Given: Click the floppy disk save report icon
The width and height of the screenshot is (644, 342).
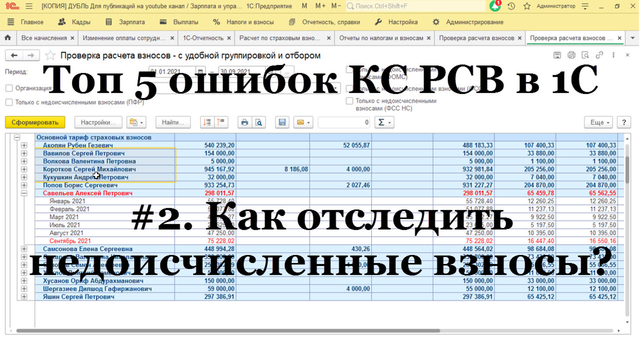Looking at the screenshot, I should click(x=282, y=122).
